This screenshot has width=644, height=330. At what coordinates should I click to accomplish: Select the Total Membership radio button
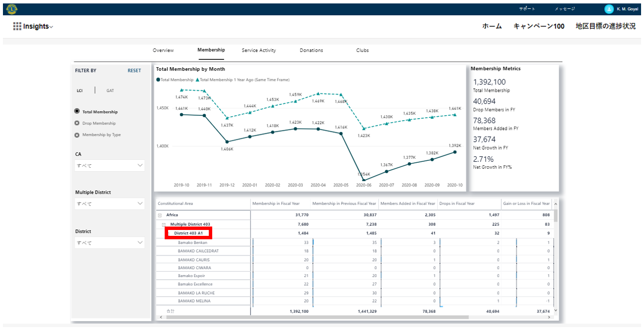tap(77, 112)
